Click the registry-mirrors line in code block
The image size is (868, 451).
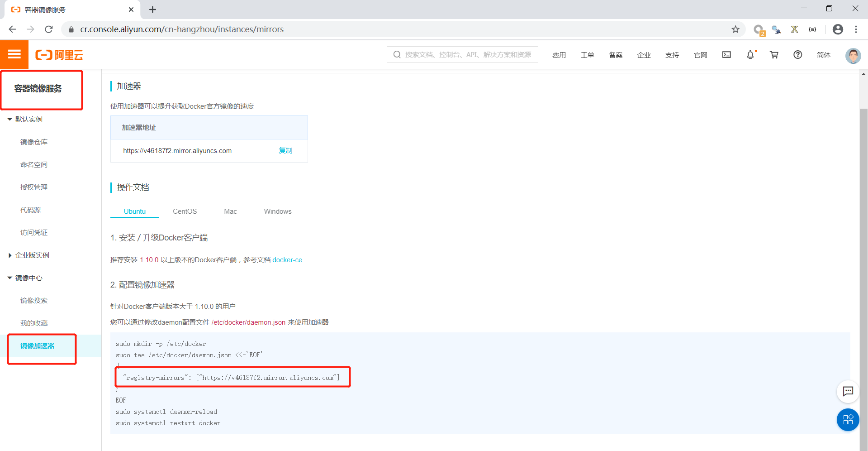tap(231, 378)
